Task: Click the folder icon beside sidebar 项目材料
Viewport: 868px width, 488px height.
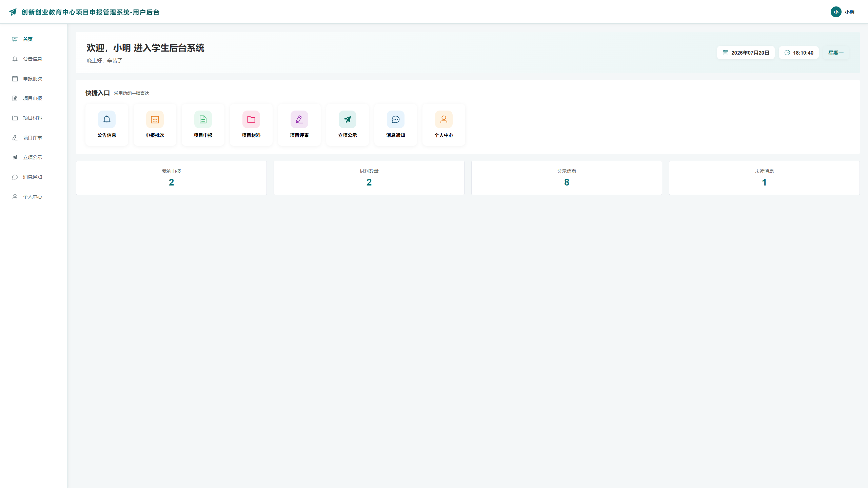Action: click(x=15, y=118)
